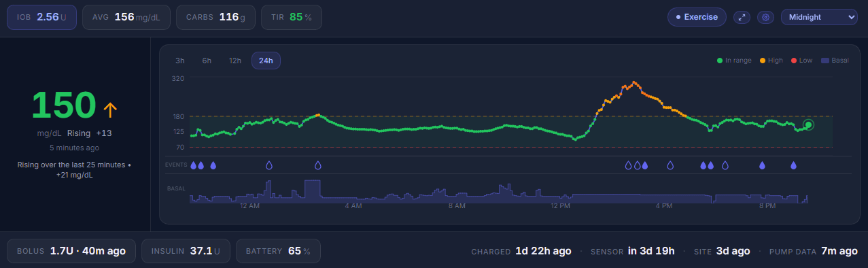Click the outlined event droplet between 12 AM and 4 AM
The image size is (868, 268).
pyautogui.click(x=317, y=165)
